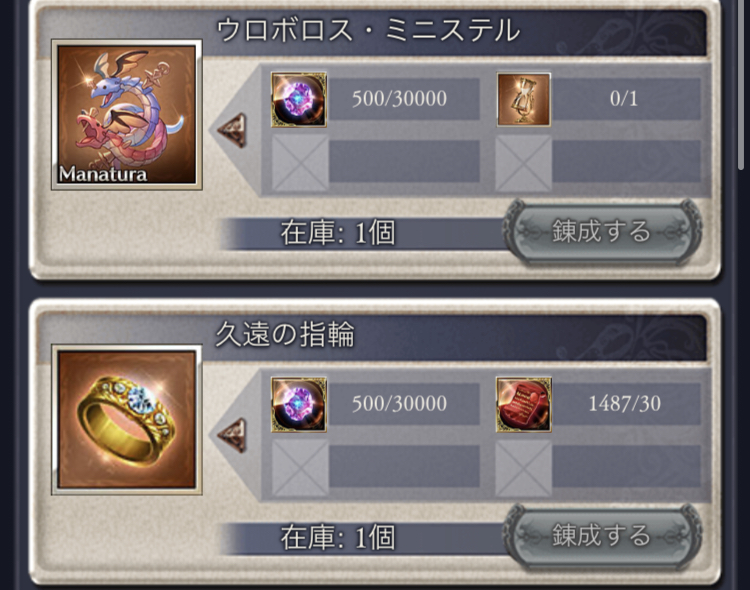
Task: Click the ウロボロス・ミニステル title header
Action: [x=368, y=30]
